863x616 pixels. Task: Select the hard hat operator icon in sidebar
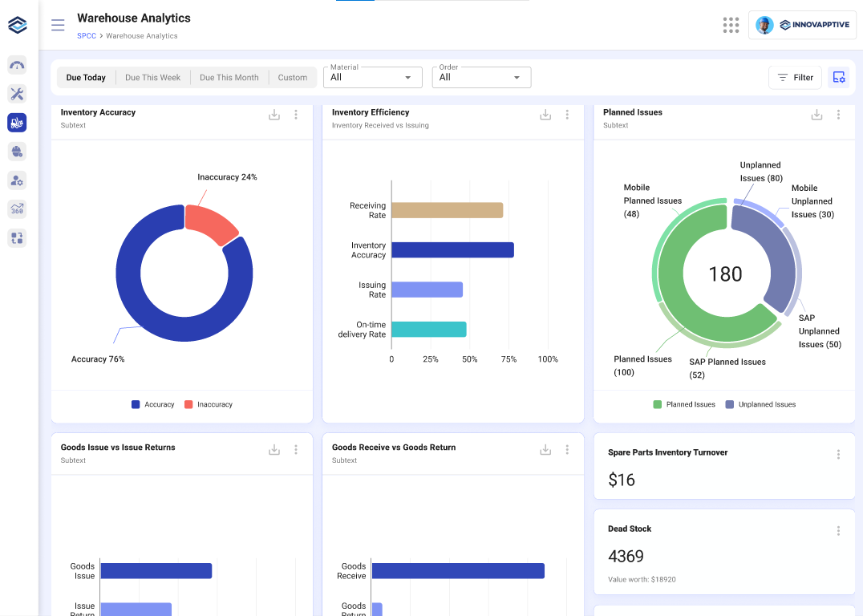(17, 151)
